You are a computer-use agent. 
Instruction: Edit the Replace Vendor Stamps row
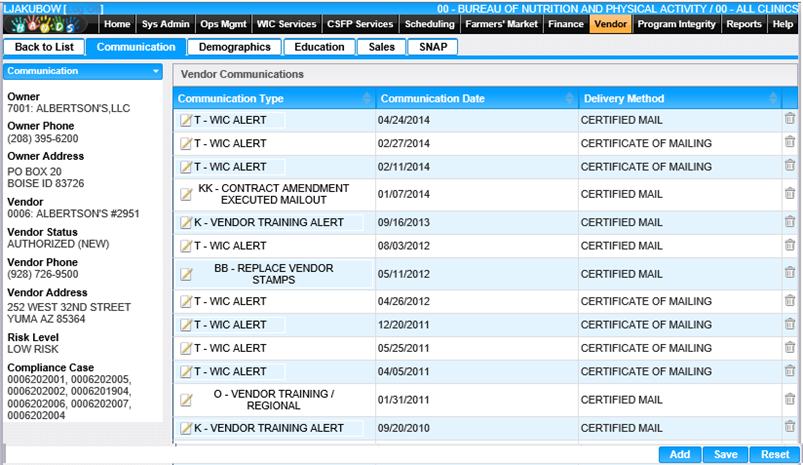coord(186,274)
